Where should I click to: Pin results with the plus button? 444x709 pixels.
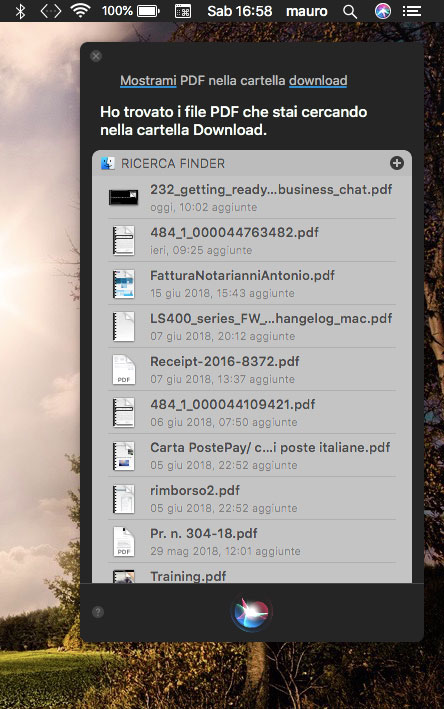click(x=397, y=163)
